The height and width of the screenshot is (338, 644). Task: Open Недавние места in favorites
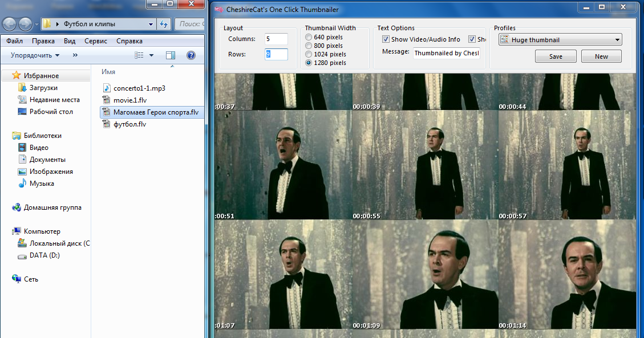54,100
